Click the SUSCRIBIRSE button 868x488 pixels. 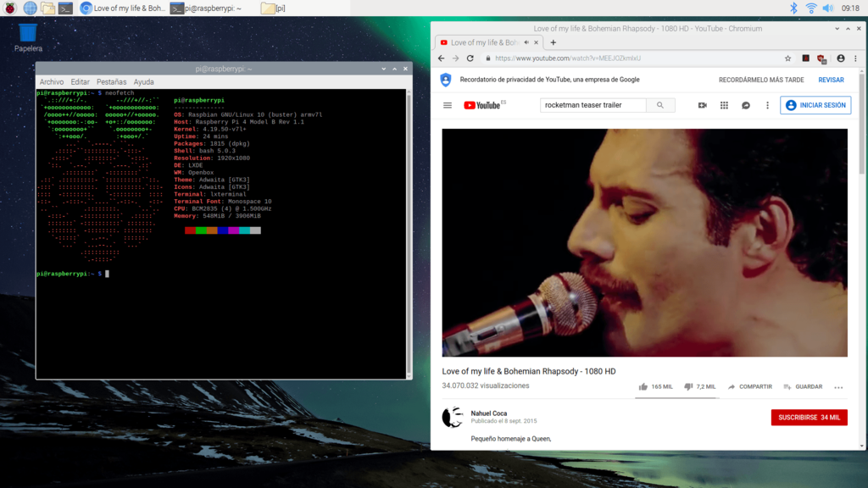click(809, 418)
